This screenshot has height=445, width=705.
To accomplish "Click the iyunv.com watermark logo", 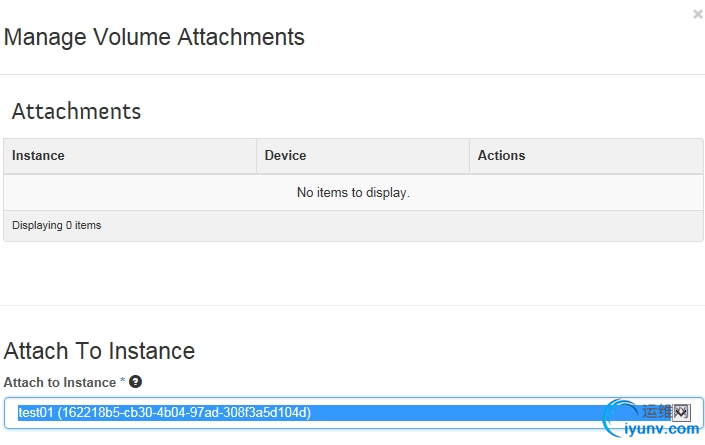I will (x=660, y=430).
